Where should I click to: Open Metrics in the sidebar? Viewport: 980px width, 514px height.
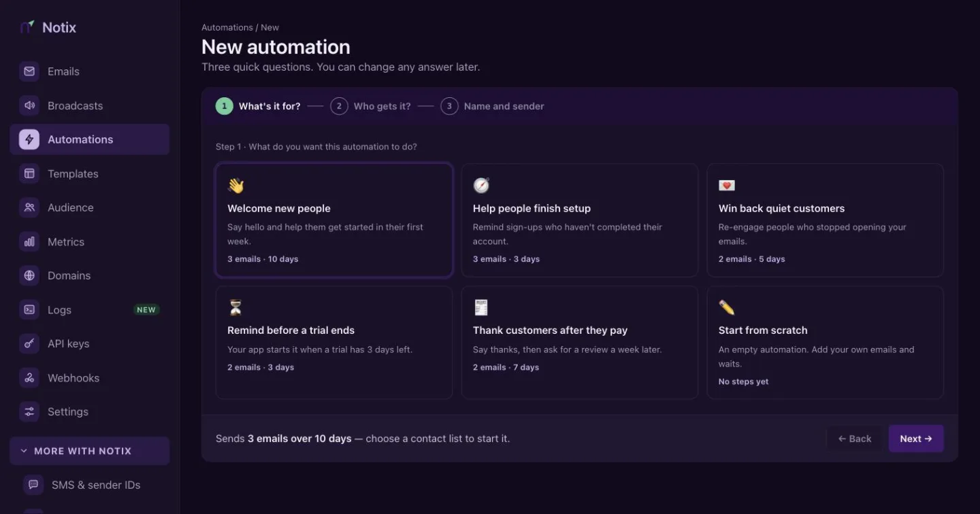(90, 241)
